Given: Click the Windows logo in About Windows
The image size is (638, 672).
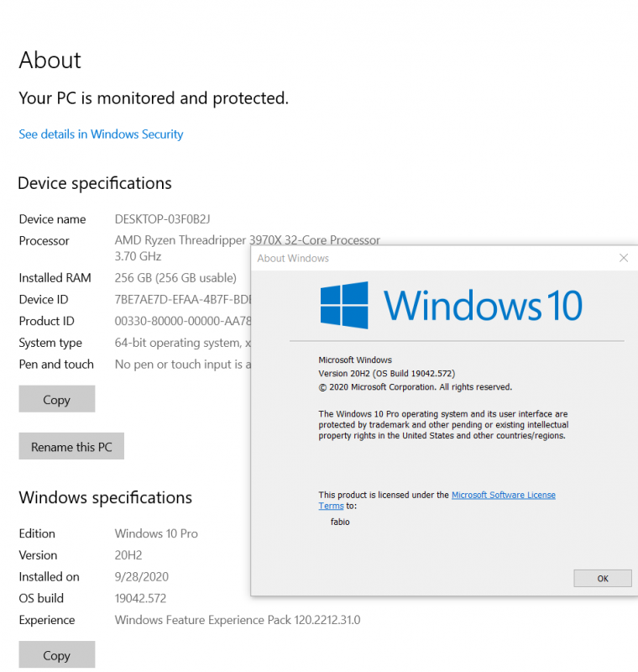Looking at the screenshot, I should click(344, 305).
